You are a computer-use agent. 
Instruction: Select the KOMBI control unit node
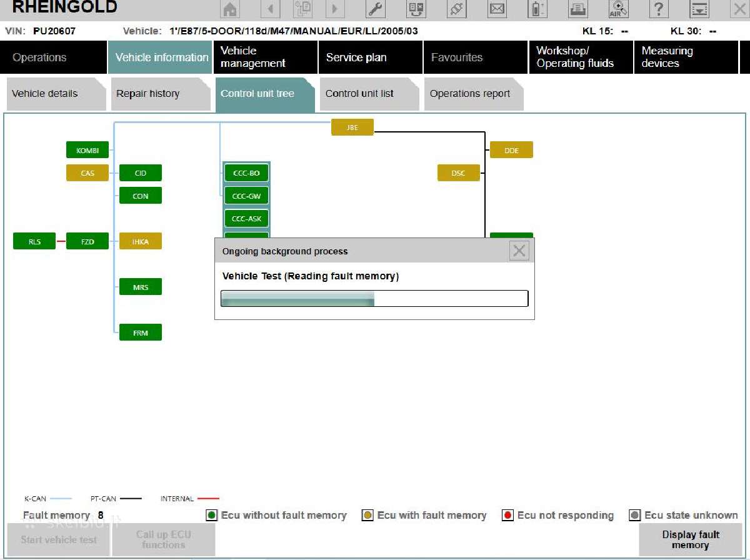(87, 150)
